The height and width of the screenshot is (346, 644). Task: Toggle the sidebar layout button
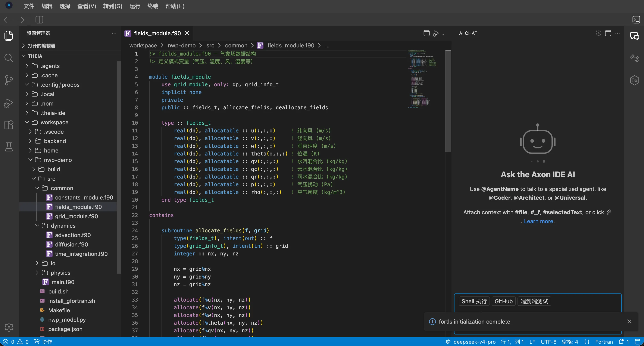point(39,20)
